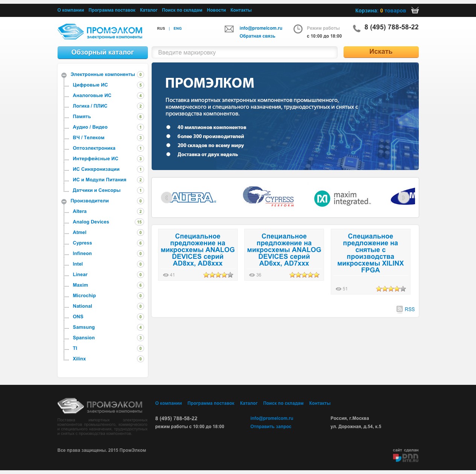Select Microchip manufacturer

84,296
